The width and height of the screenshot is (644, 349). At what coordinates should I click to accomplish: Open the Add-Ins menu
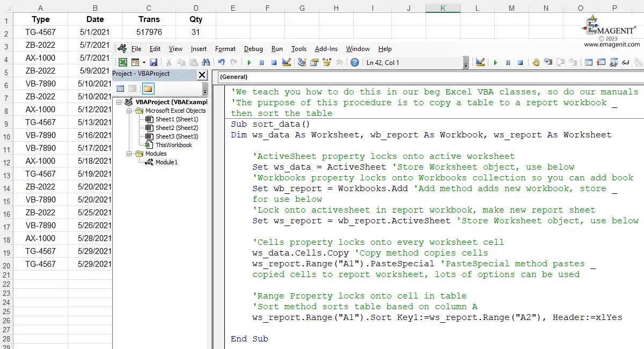pyautogui.click(x=326, y=49)
